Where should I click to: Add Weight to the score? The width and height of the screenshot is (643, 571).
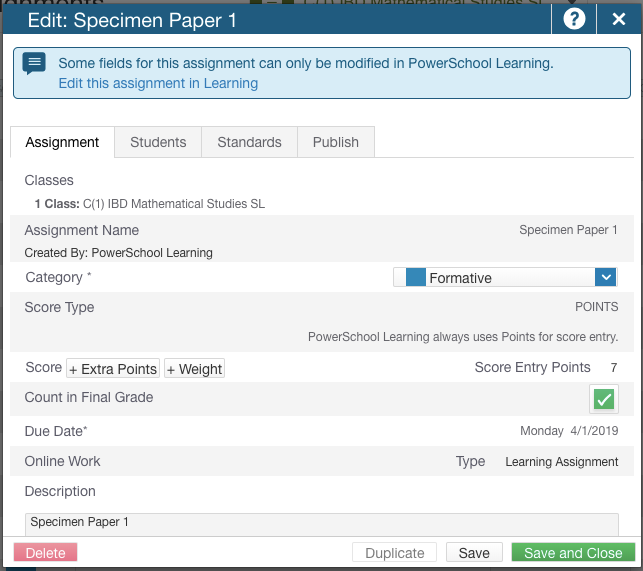pos(194,368)
